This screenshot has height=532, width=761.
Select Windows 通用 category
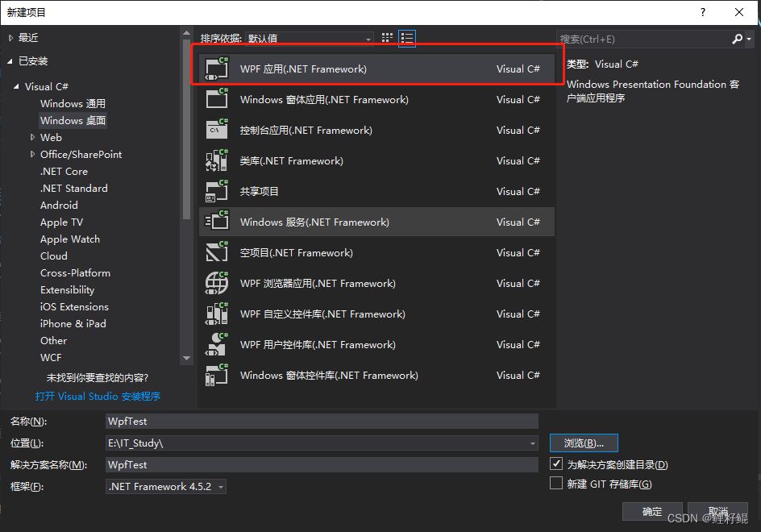click(73, 103)
